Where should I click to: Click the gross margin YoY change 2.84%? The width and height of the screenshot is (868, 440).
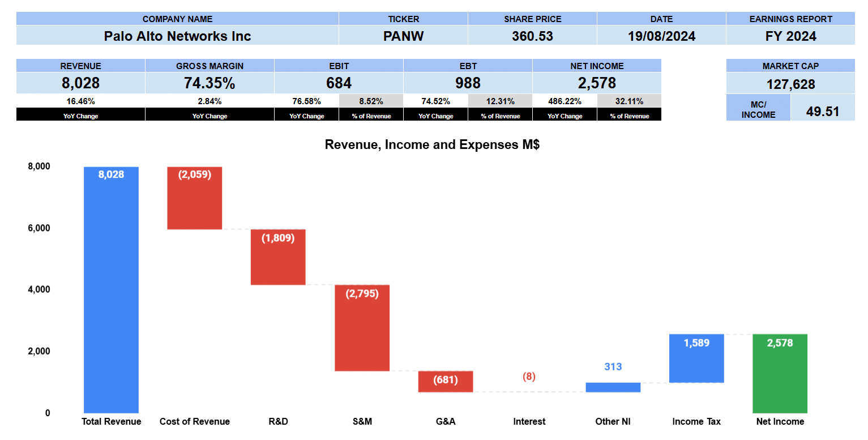coord(209,101)
